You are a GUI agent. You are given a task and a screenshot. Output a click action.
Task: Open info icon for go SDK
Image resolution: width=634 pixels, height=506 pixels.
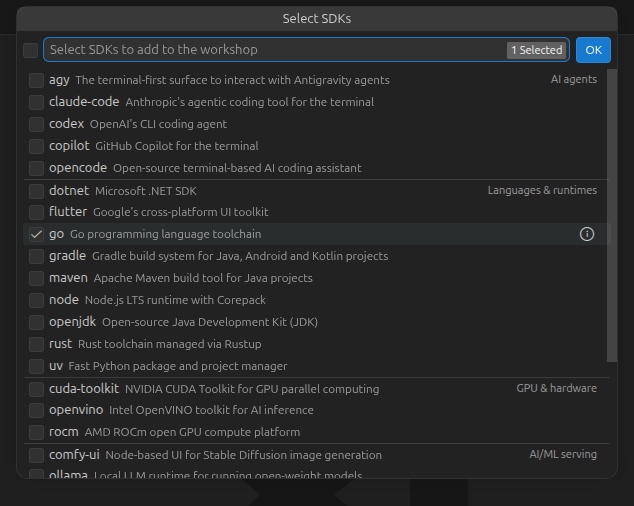587,234
